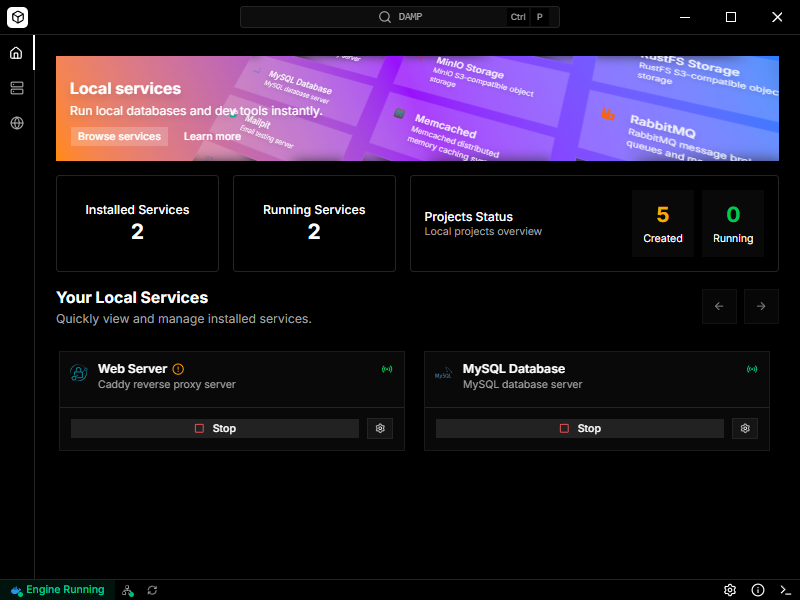Click the refresh icon in the status bar
Image resolution: width=800 pixels, height=600 pixels.
(152, 590)
